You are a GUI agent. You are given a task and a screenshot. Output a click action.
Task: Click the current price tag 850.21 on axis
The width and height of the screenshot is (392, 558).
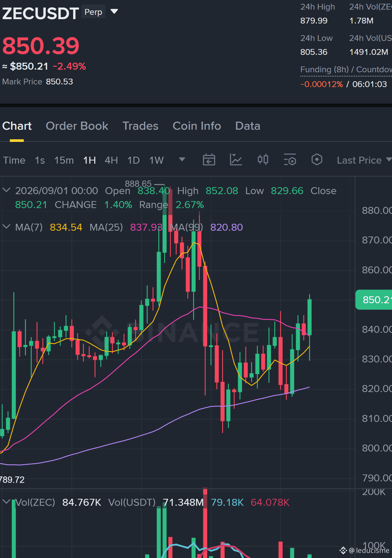pos(374,300)
